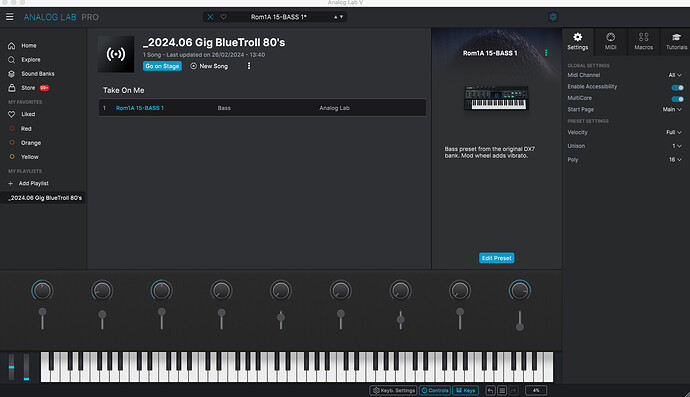Switch to the MIDI tab

click(x=610, y=41)
